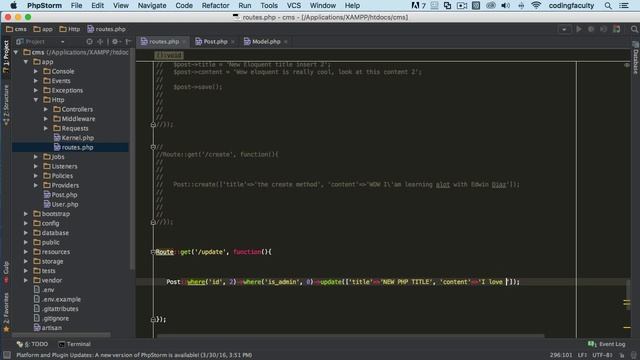The height and width of the screenshot is (360, 640).
Task: Expand the Middleware folder
Action: tap(46, 119)
